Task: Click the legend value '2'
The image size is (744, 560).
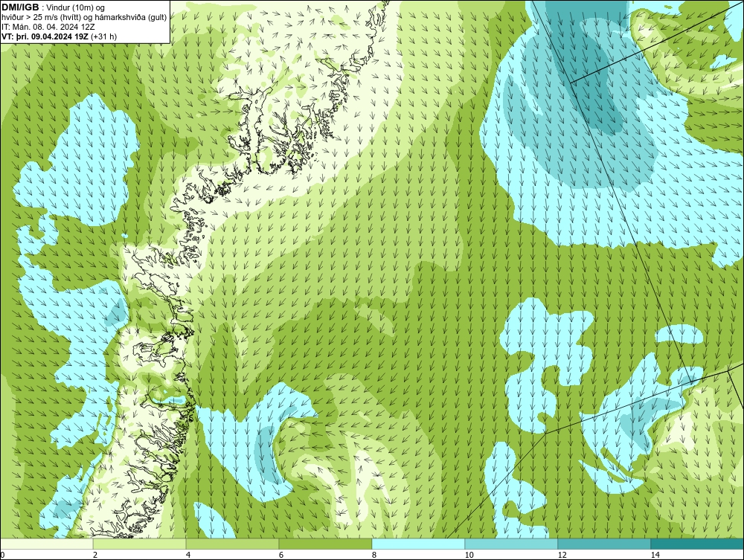Action: click(x=95, y=555)
